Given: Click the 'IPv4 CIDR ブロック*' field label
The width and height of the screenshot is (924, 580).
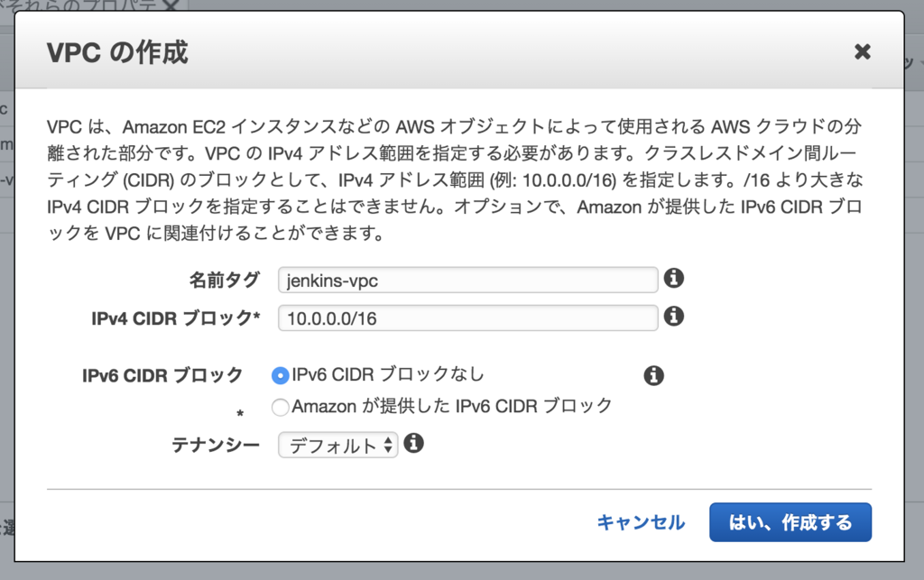Looking at the screenshot, I should click(176, 318).
